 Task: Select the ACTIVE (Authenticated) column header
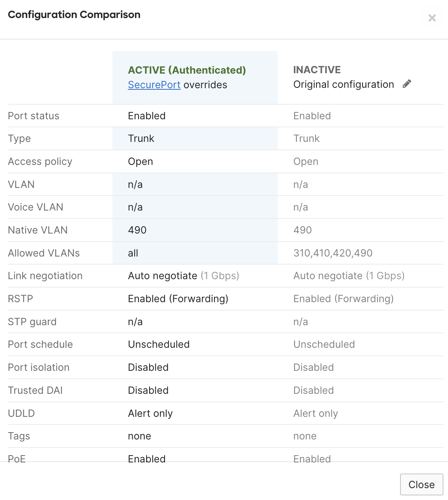[187, 70]
